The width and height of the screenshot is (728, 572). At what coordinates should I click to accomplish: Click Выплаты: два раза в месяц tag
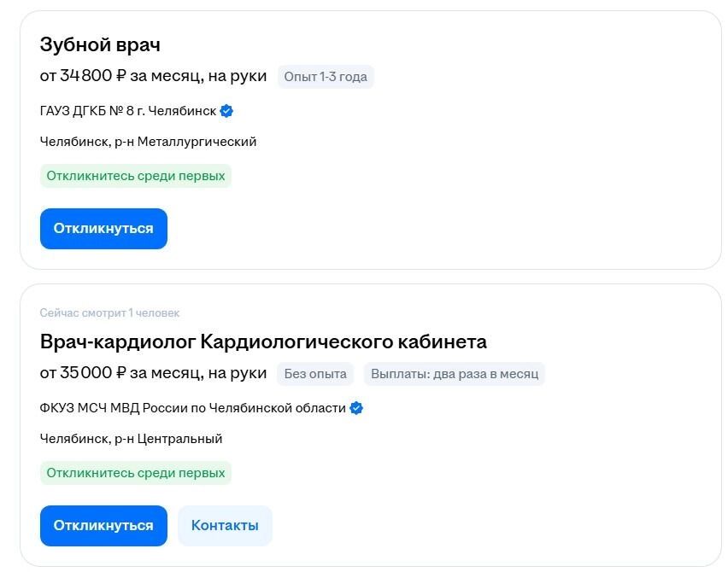point(454,374)
